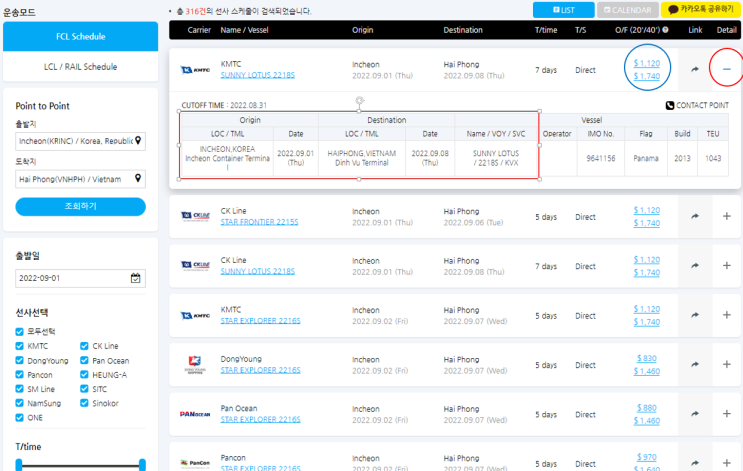Open Pancon $ 970 freight rate link
The height and width of the screenshot is (471, 743).
(x=646, y=457)
